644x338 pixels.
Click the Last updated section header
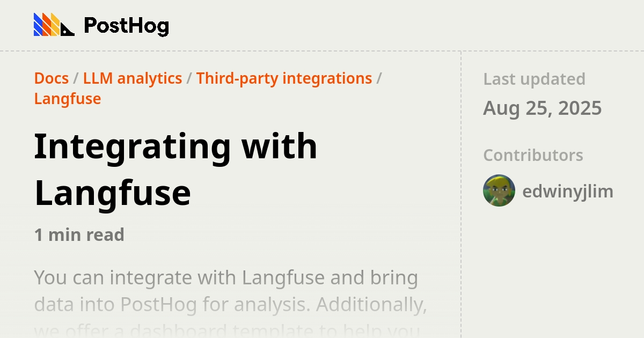534,79
